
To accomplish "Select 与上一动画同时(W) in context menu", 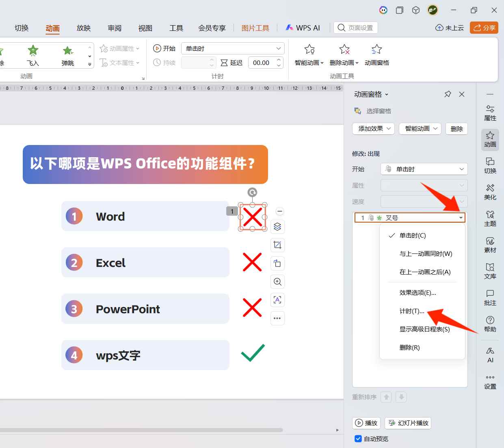I will pyautogui.click(x=426, y=254).
